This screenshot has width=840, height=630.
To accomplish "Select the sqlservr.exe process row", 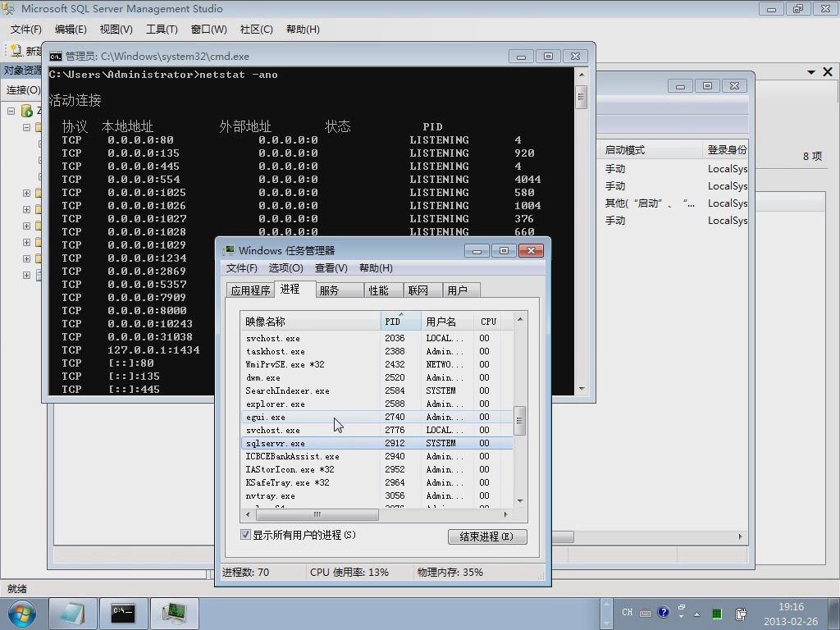I will [x=377, y=443].
